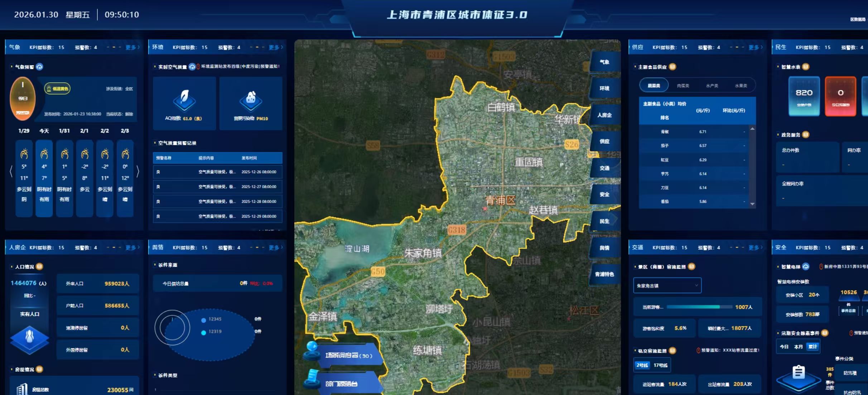Screen dimensions: 868x395
Task: Show previous days in weather forecast
Action: [11, 171]
